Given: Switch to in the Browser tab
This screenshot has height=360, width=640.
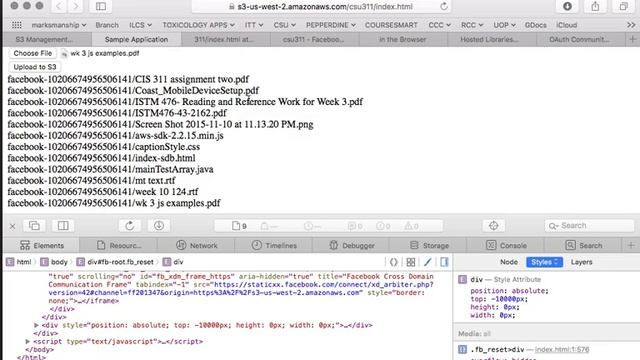Looking at the screenshot, I should (x=402, y=40).
